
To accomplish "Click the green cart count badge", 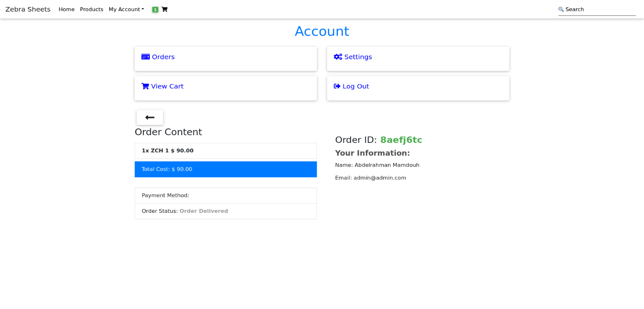I will tap(155, 9).
